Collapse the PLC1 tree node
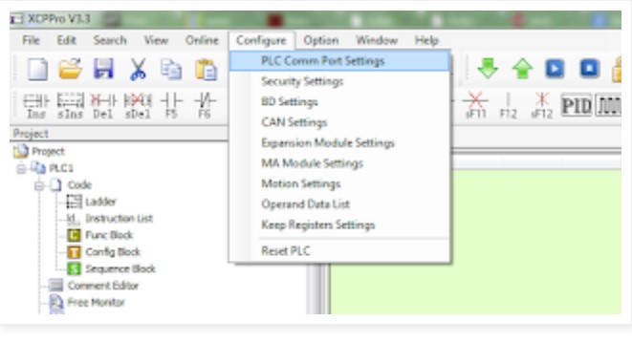This screenshot has height=364, width=632. tap(21, 168)
